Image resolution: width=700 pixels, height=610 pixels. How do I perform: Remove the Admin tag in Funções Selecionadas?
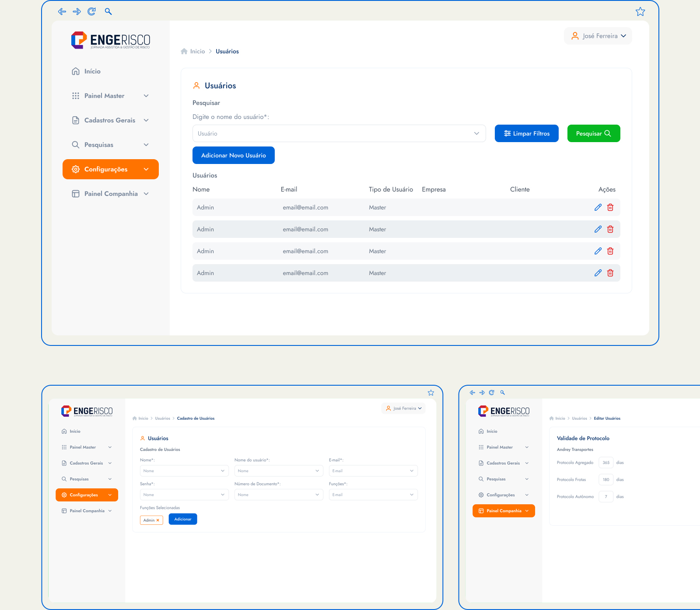158,520
